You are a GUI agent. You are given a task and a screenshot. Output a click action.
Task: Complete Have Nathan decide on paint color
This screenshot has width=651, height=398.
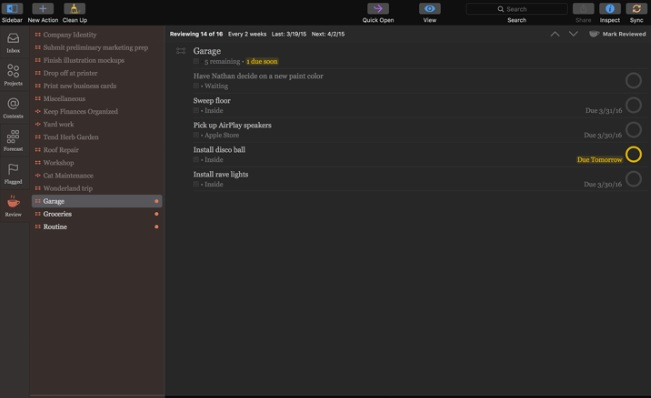633,81
